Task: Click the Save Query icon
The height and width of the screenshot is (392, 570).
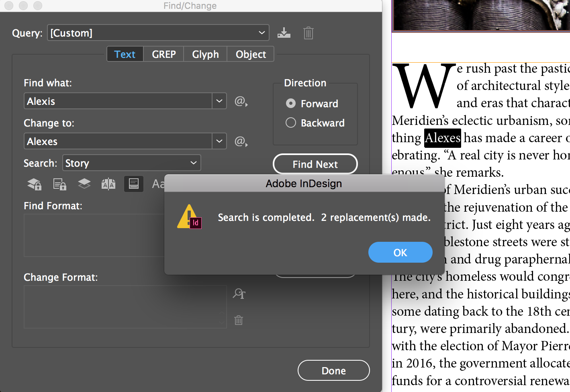Action: (284, 33)
